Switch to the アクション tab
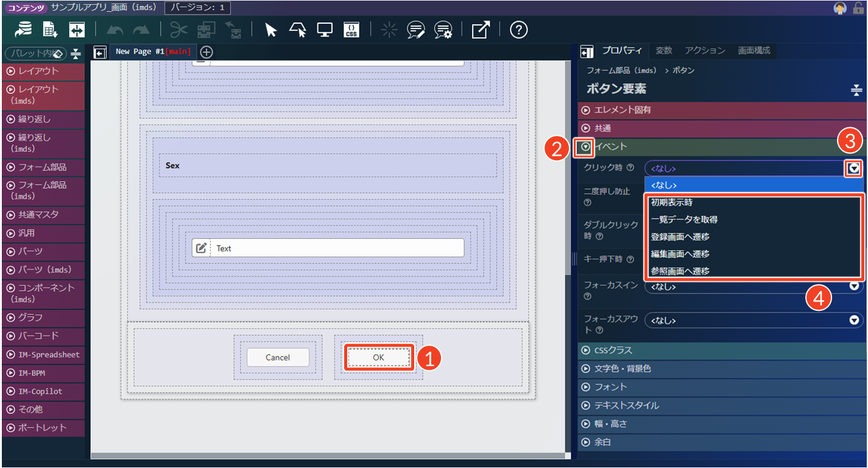This screenshot has width=868, height=468. (705, 51)
